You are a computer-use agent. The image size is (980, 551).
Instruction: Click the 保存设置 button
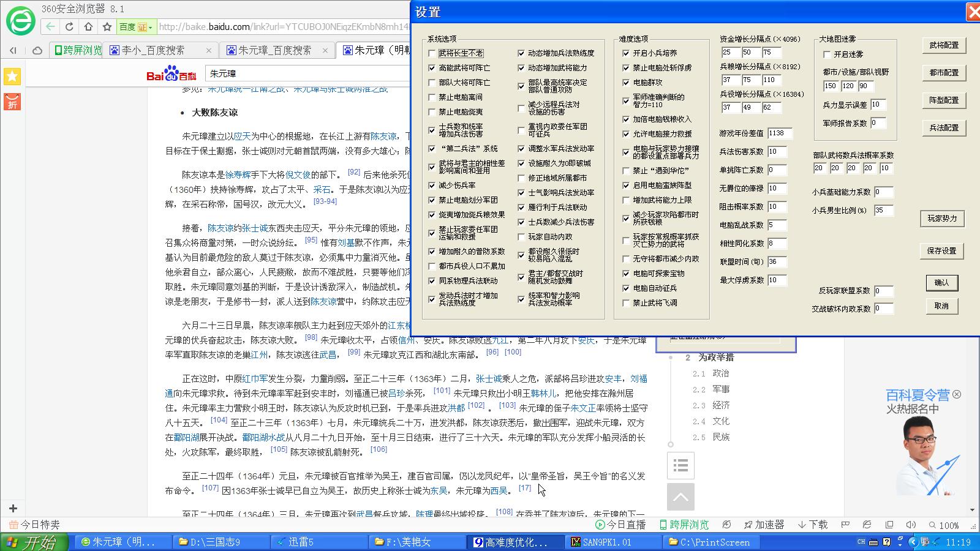point(941,251)
